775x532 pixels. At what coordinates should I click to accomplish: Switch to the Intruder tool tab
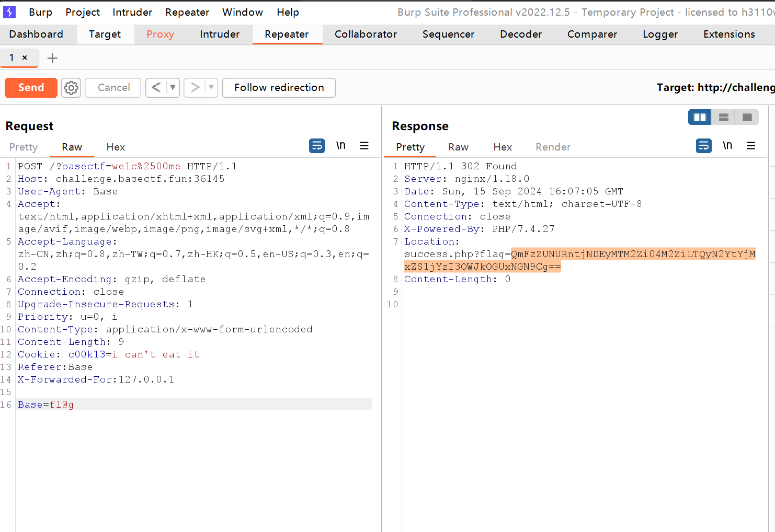pos(220,34)
